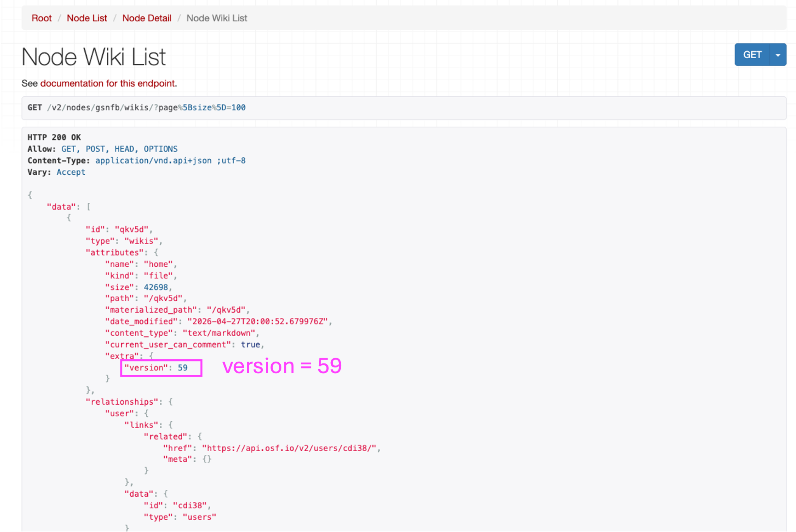Click the "extra" key

coord(122,356)
